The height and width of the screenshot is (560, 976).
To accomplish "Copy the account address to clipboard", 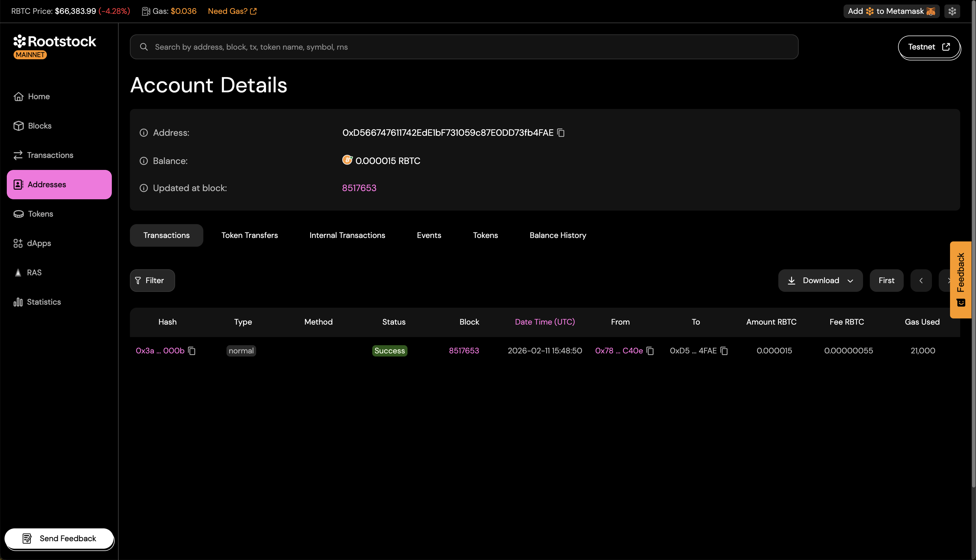I will click(x=561, y=133).
